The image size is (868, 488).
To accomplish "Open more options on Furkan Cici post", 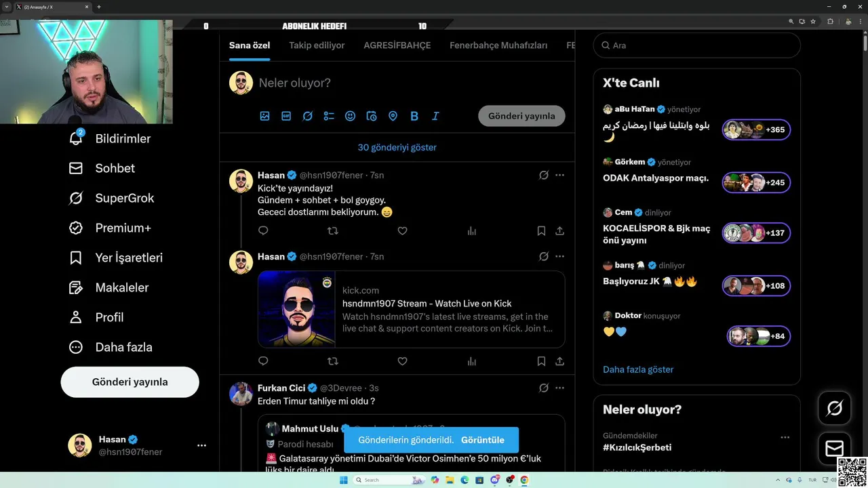I will coord(559,388).
